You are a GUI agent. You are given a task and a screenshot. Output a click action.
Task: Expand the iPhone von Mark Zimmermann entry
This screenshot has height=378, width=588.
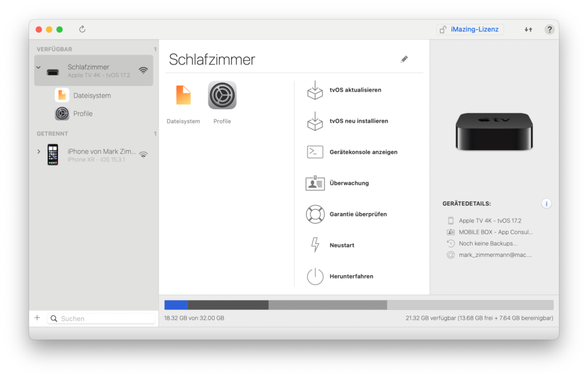click(x=38, y=152)
